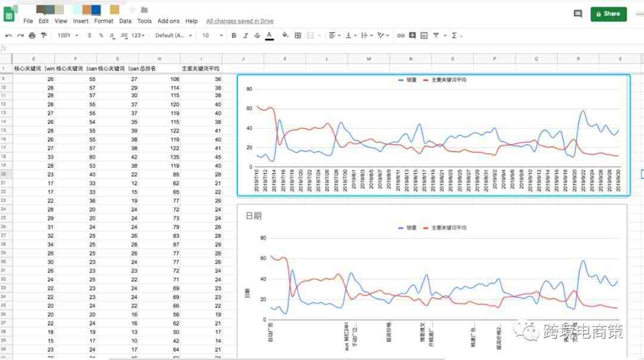Click cell with value 135
Image resolution: width=644 pixels, height=360 pixels.
pos(159,157)
